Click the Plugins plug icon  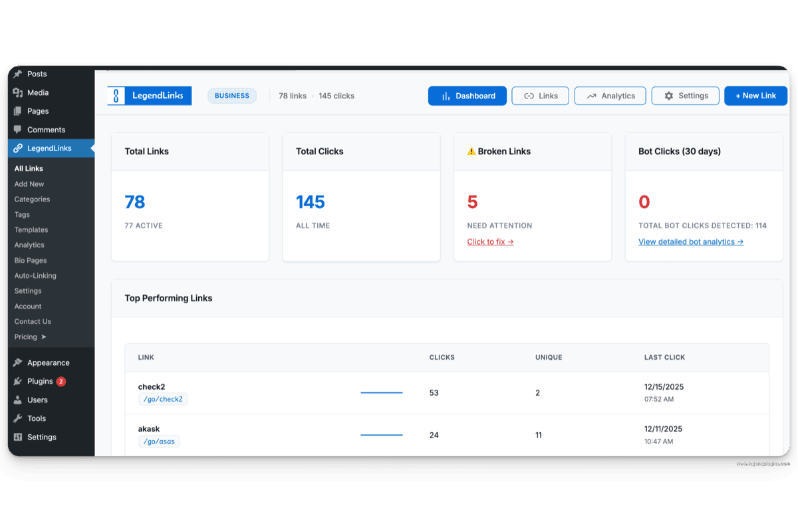tap(18, 381)
